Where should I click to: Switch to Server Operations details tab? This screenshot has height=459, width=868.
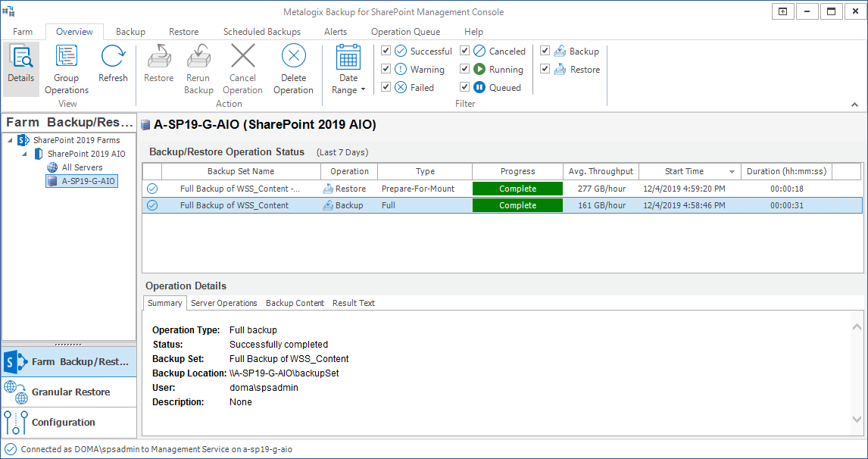coord(224,303)
